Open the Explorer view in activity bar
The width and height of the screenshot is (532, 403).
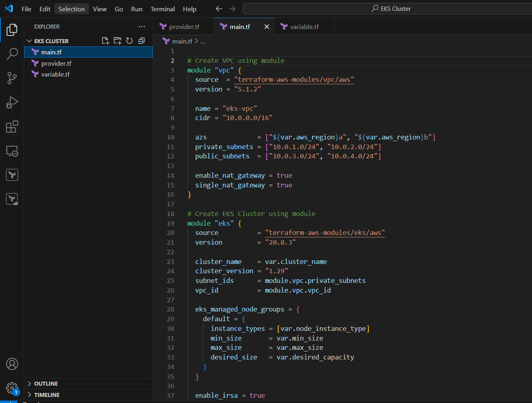[12, 30]
